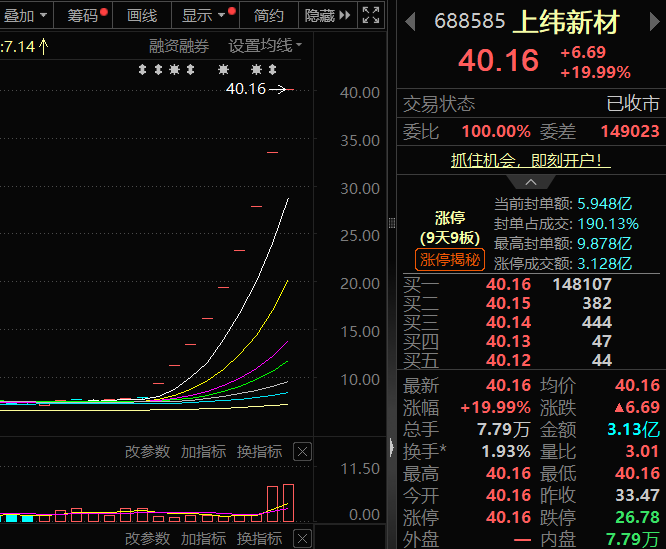Click 封单占成交 value 190.13%

[608, 224]
